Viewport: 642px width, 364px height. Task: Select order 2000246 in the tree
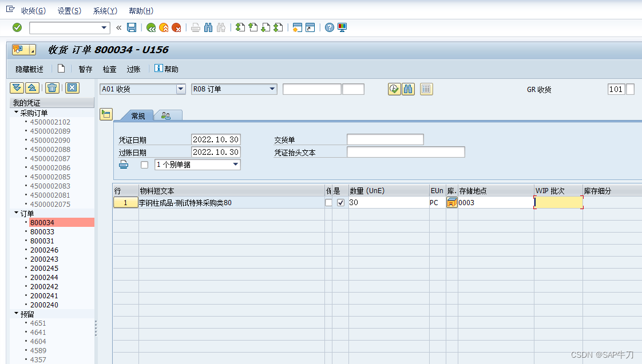click(x=44, y=250)
